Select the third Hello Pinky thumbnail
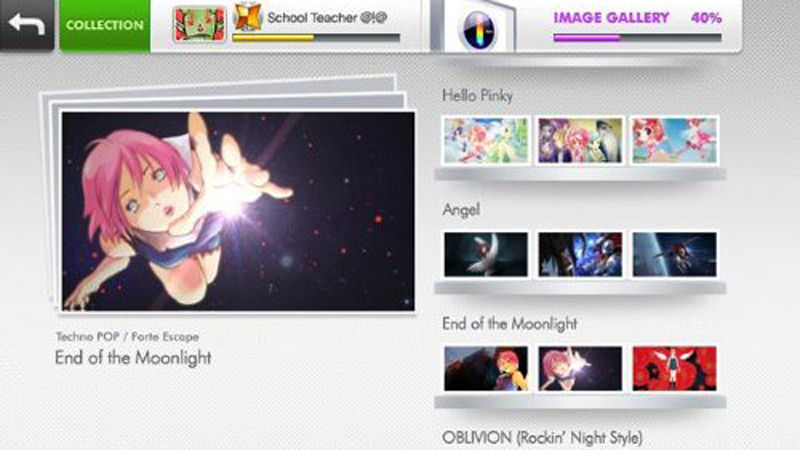Image resolution: width=800 pixels, height=450 pixels. click(x=674, y=140)
